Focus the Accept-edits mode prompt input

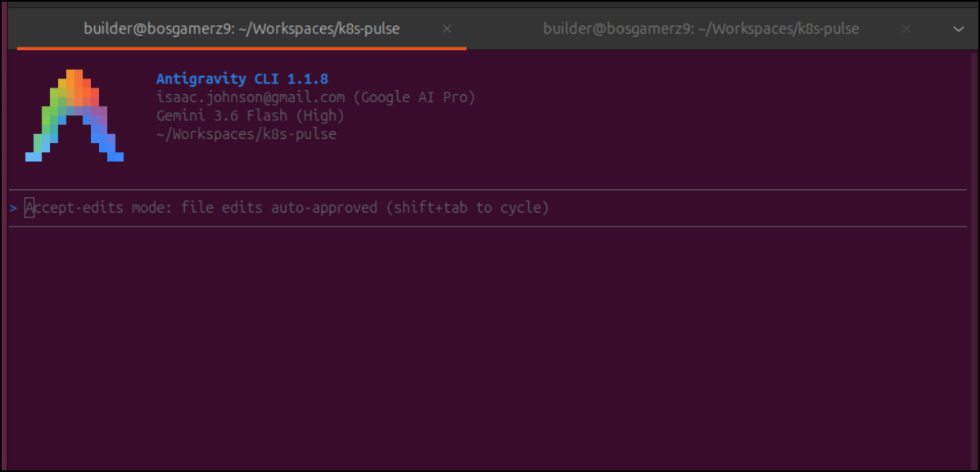point(488,208)
